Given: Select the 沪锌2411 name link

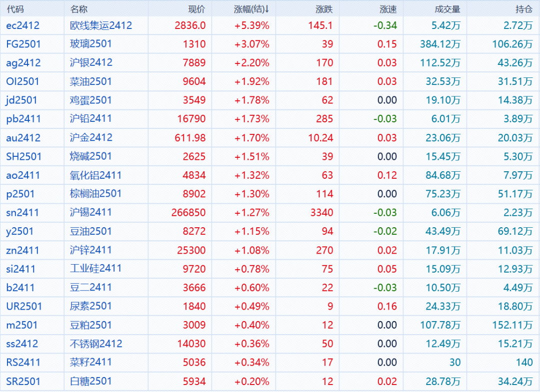Looking at the screenshot, I should [91, 250].
